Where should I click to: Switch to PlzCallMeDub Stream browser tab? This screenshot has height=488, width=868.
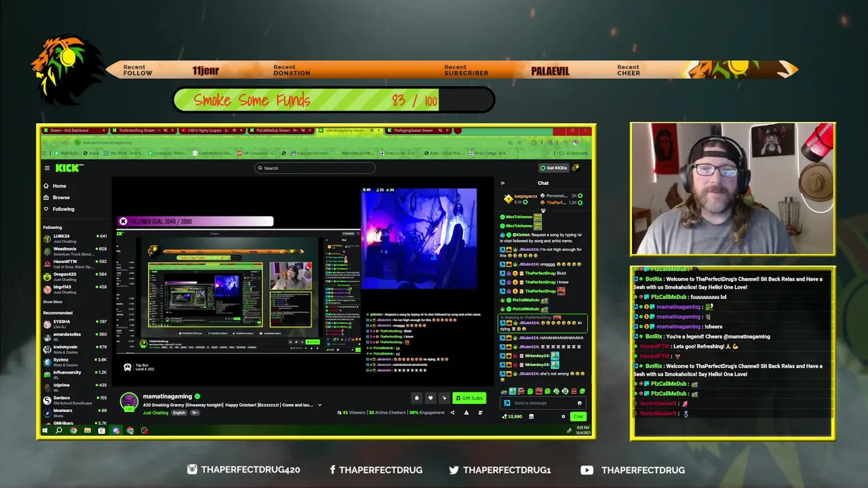[281, 130]
